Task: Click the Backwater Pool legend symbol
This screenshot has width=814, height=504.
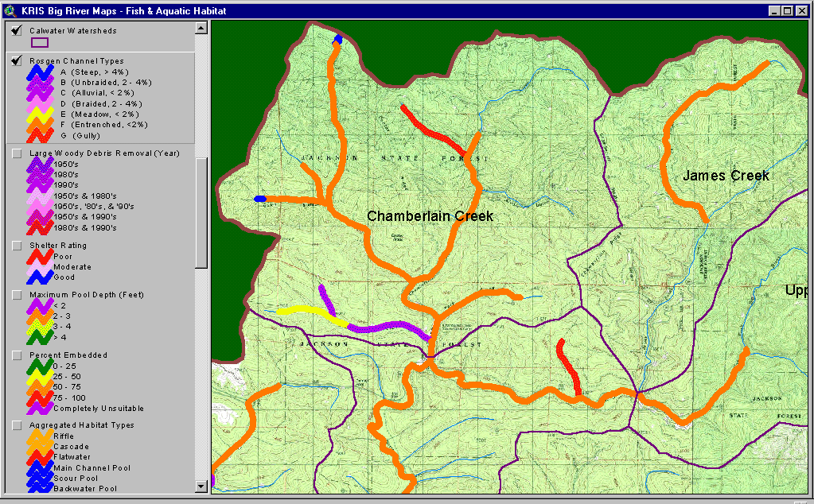Action: click(40, 488)
